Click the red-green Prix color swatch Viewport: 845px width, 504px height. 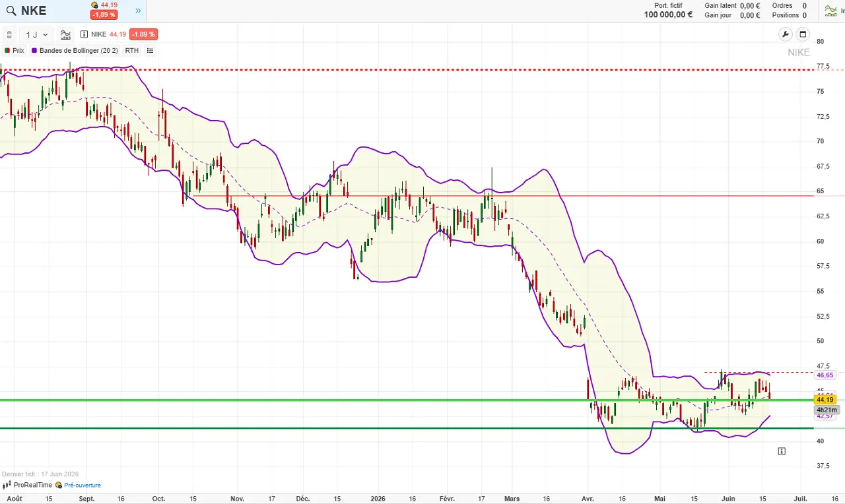[7, 50]
